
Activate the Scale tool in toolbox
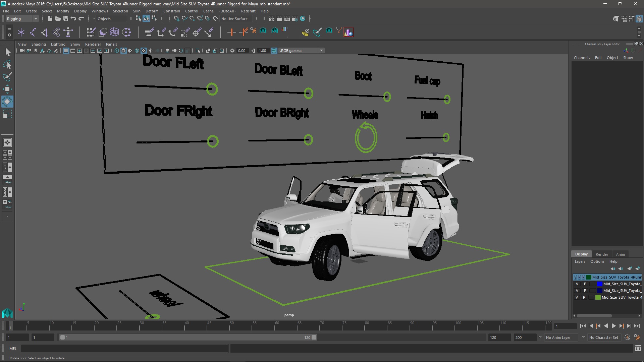point(7,114)
